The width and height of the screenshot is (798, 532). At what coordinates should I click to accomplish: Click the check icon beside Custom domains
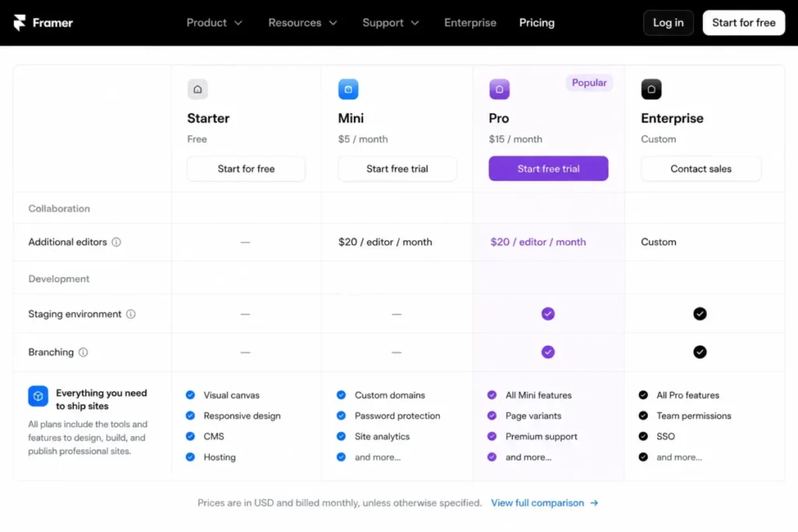tap(341, 395)
